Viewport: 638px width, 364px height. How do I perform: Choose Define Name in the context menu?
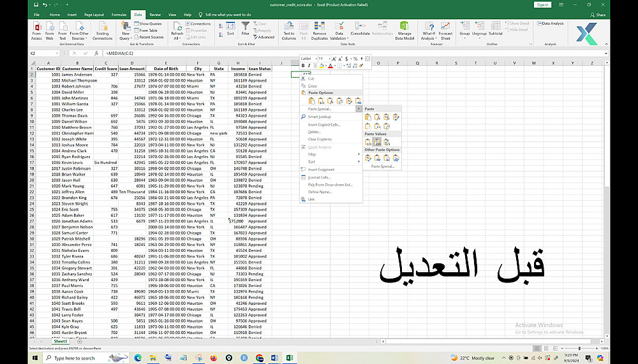[330, 192]
